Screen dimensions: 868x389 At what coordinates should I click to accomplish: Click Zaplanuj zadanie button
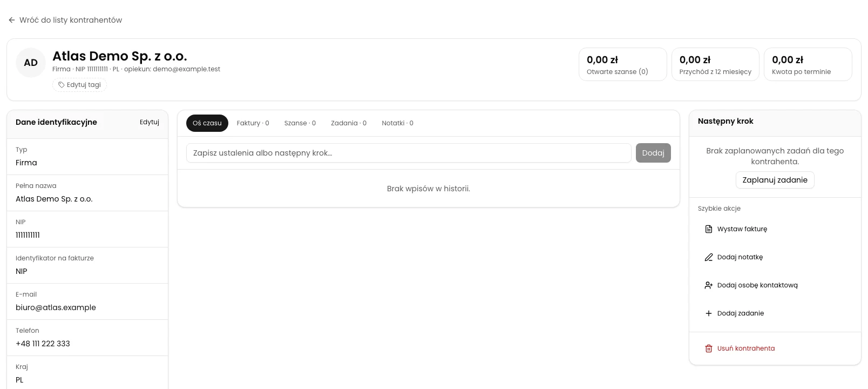775,180
